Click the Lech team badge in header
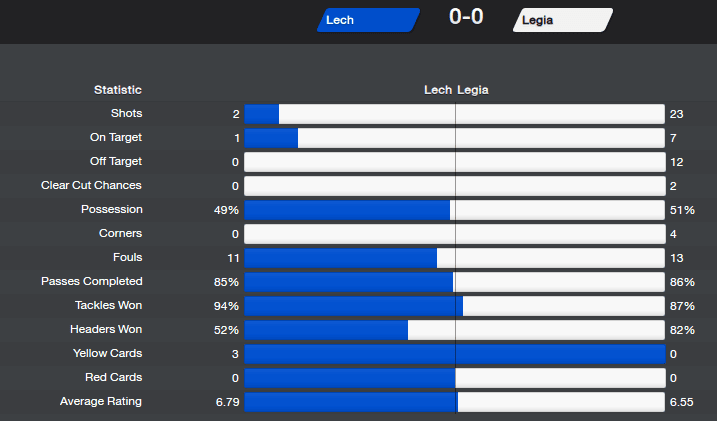 tap(368, 20)
